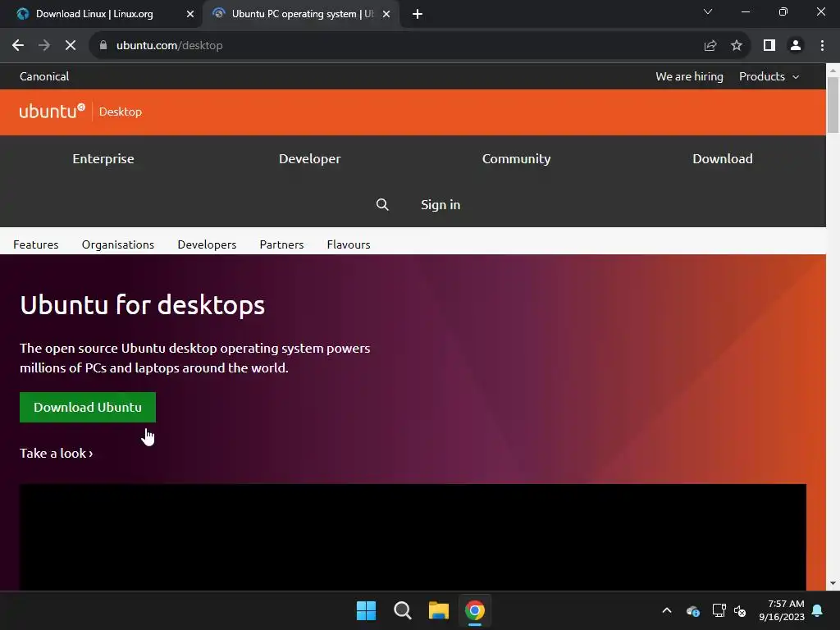Image resolution: width=840 pixels, height=630 pixels.
Task: Click the network display tray icon
Action: 719,610
